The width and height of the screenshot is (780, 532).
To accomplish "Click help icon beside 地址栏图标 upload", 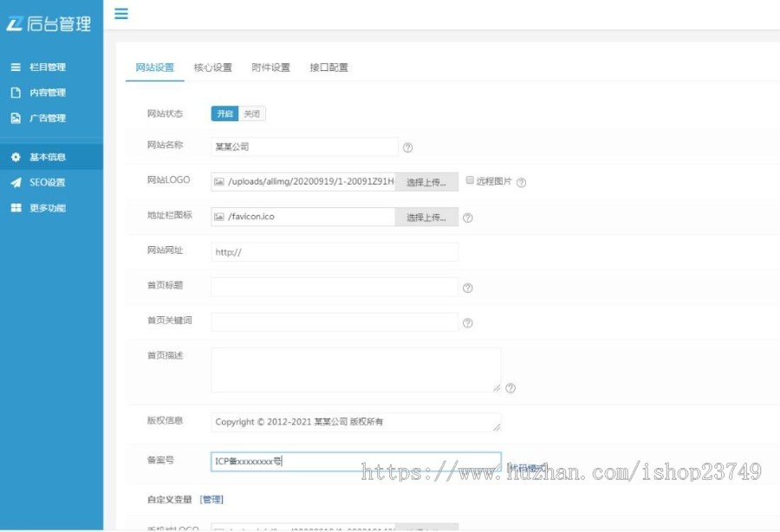I will pos(468,217).
